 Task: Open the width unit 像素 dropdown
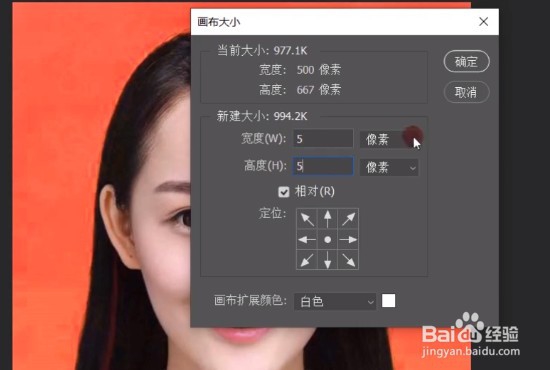pos(389,139)
